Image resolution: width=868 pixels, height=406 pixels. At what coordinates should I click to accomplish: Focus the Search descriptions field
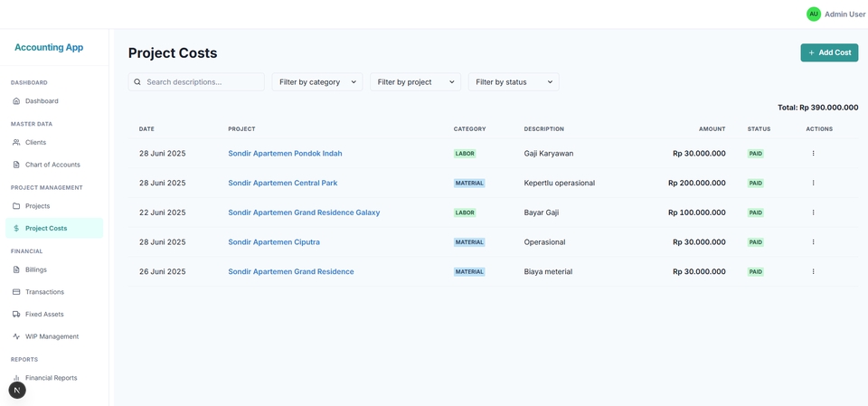(x=196, y=82)
